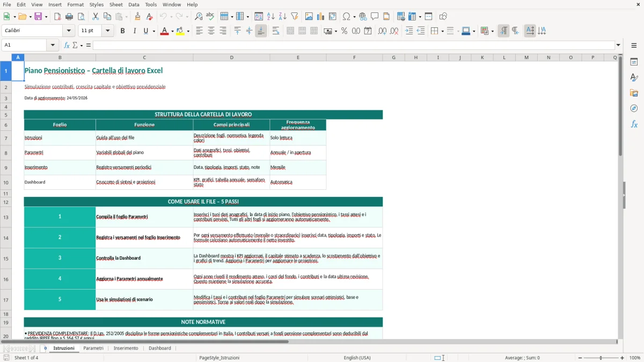Click in the formula input line

[x=353, y=45]
